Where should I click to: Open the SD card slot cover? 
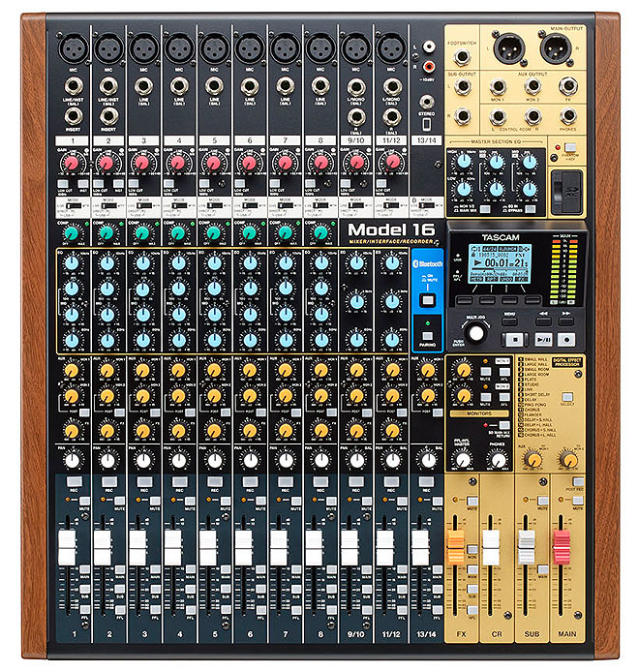point(566,192)
